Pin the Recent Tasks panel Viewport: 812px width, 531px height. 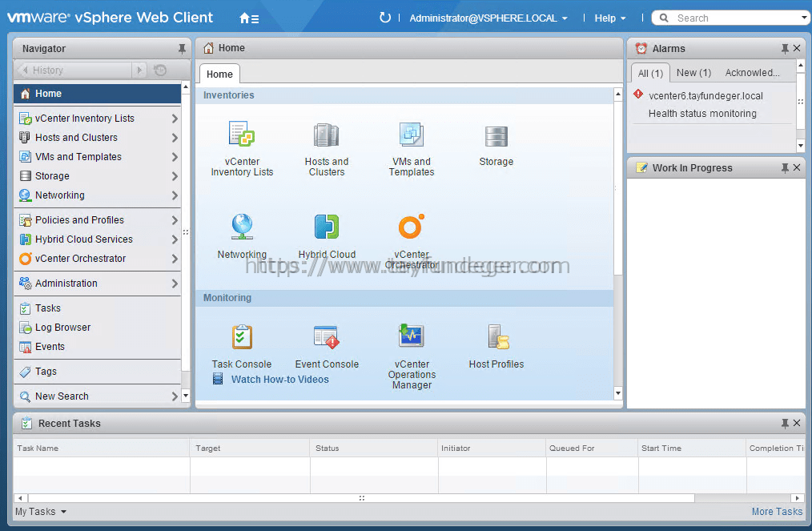pos(785,424)
